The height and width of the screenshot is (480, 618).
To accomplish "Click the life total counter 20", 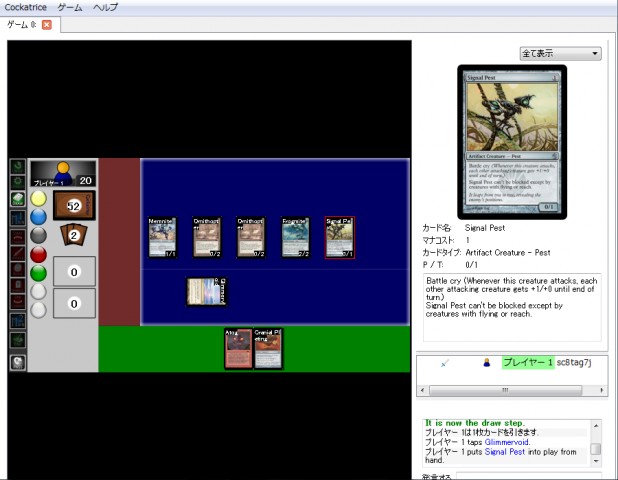I will (86, 180).
